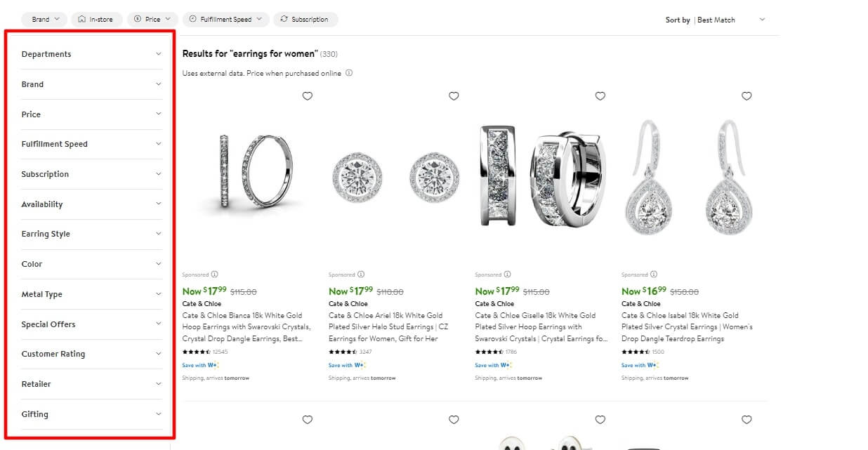The height and width of the screenshot is (450, 868).
Task: Open the Sort by Best Match dropdown
Action: click(x=730, y=20)
